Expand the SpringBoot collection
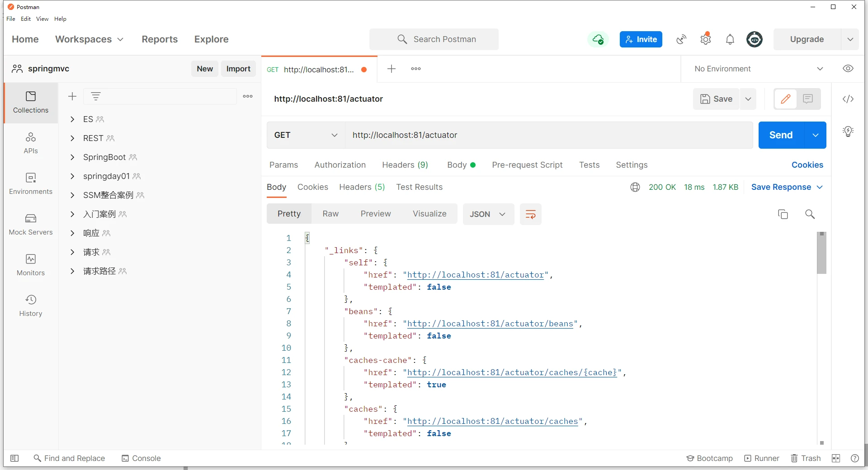The width and height of the screenshot is (868, 470). (72, 157)
